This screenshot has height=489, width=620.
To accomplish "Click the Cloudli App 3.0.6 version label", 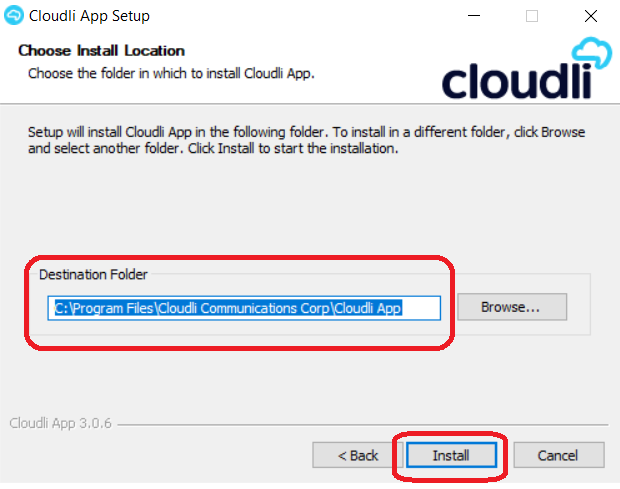I will pyautogui.click(x=60, y=423).
